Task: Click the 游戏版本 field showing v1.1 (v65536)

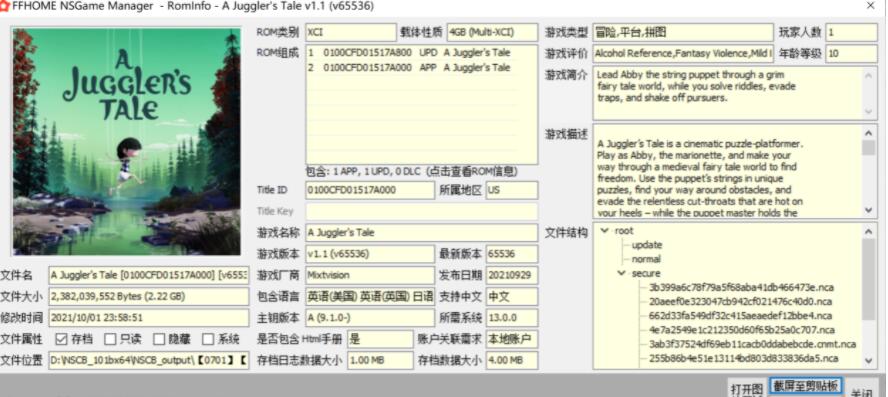Action: pyautogui.click(x=370, y=254)
